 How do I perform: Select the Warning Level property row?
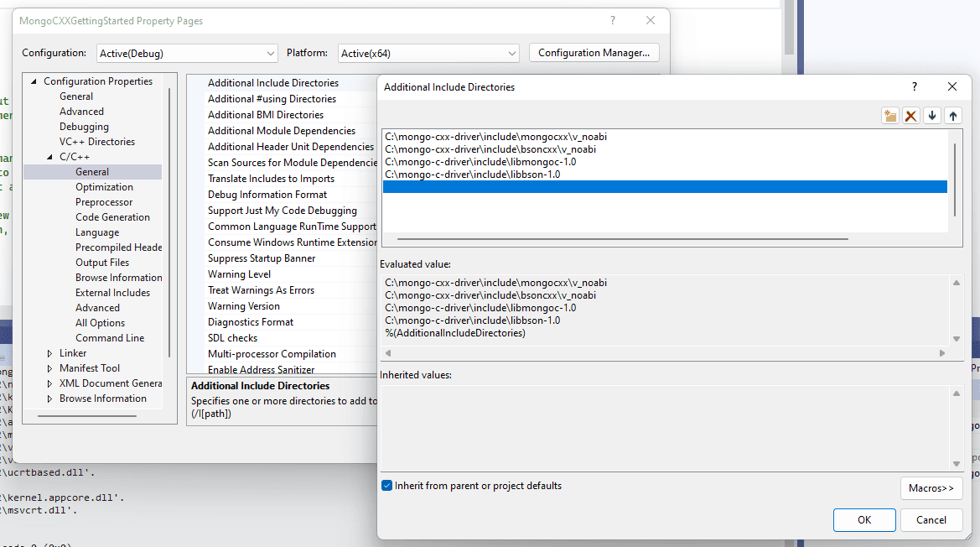pos(239,274)
